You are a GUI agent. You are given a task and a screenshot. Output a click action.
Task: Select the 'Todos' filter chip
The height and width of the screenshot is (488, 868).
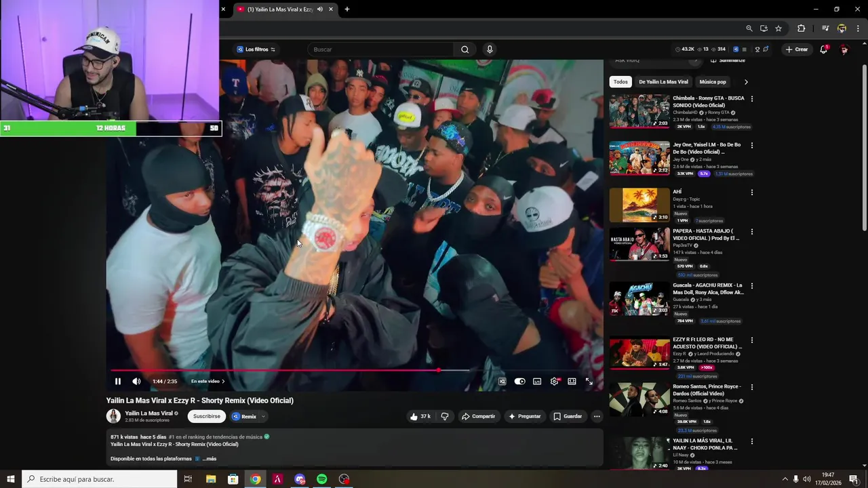click(620, 82)
